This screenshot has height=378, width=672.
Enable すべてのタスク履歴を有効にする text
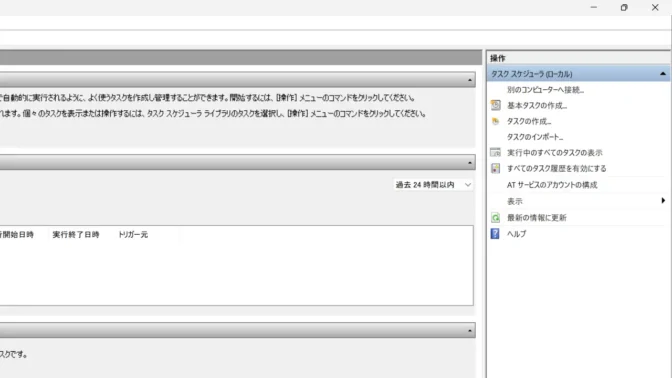click(557, 168)
